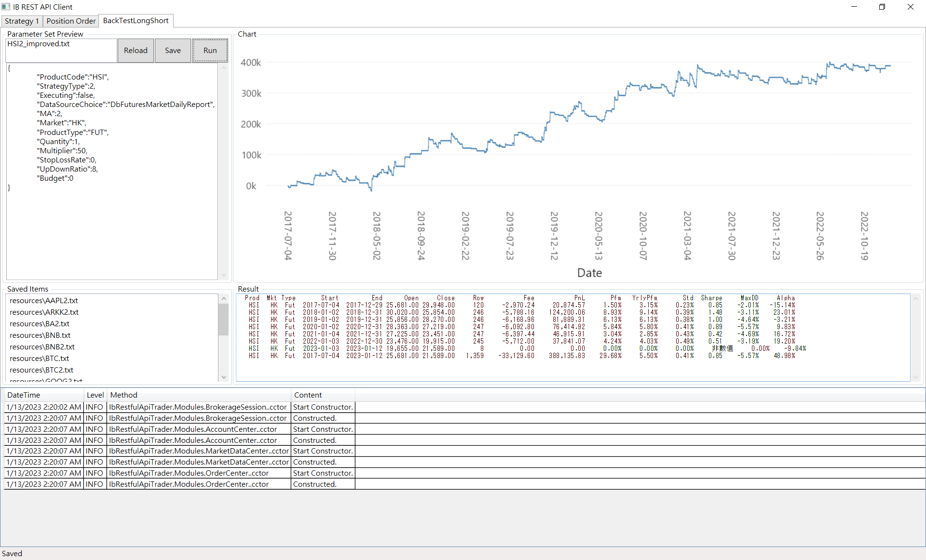Click Saved Items scrollbar up arrow

(223, 299)
